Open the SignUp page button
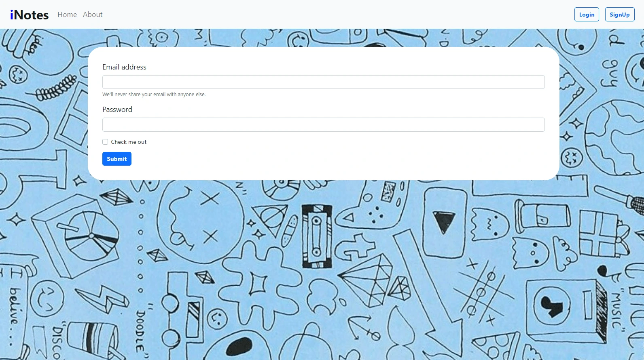The height and width of the screenshot is (360, 644). (620, 15)
